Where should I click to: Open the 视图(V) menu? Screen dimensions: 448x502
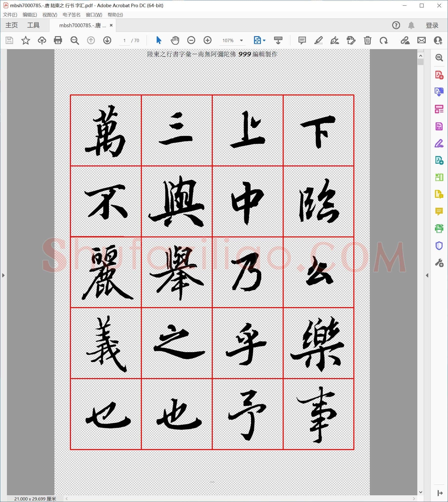click(x=50, y=15)
